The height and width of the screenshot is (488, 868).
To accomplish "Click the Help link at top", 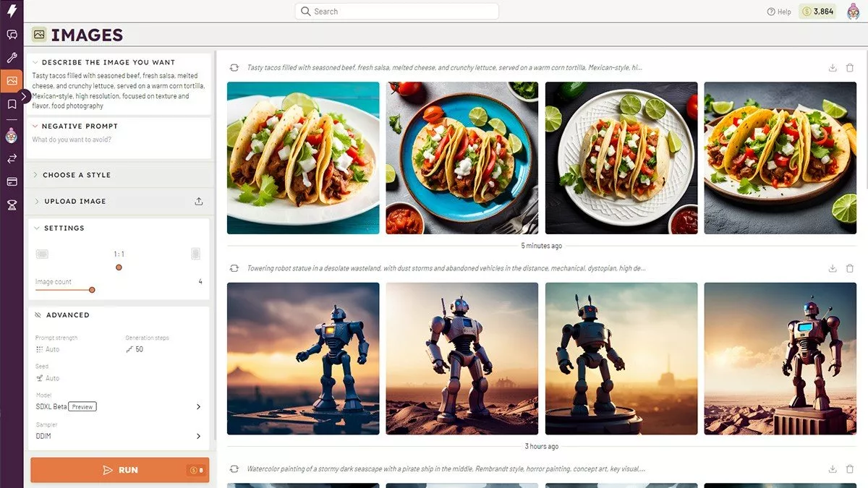I will click(x=779, y=12).
